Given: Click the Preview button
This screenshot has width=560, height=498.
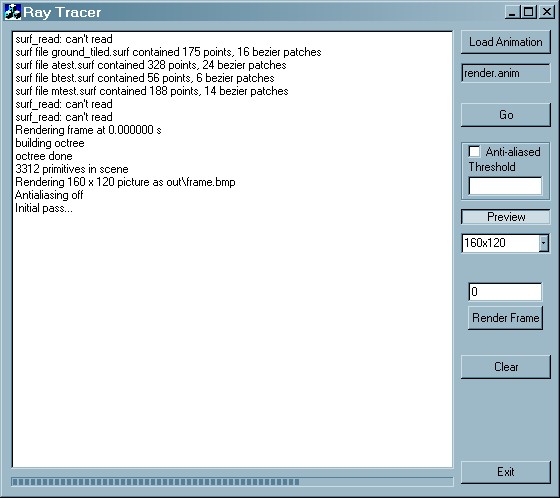Looking at the screenshot, I should coord(506,217).
